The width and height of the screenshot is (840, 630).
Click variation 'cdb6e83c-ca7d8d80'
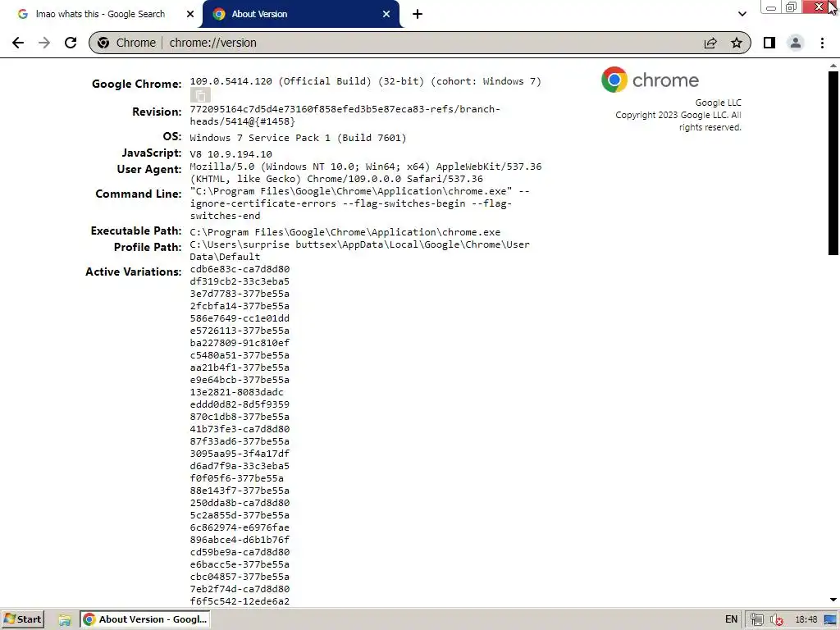[240, 269]
